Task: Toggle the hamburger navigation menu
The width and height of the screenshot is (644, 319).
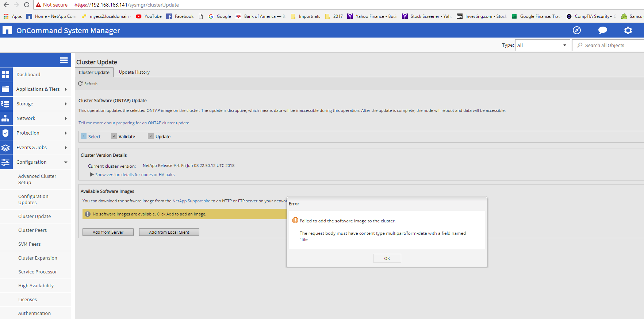Action: click(x=64, y=60)
